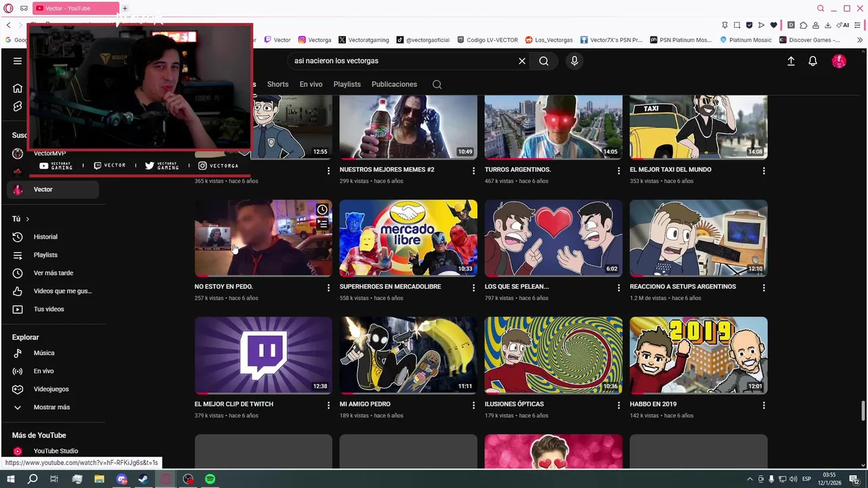Select the Vector channel subscription

point(52,190)
